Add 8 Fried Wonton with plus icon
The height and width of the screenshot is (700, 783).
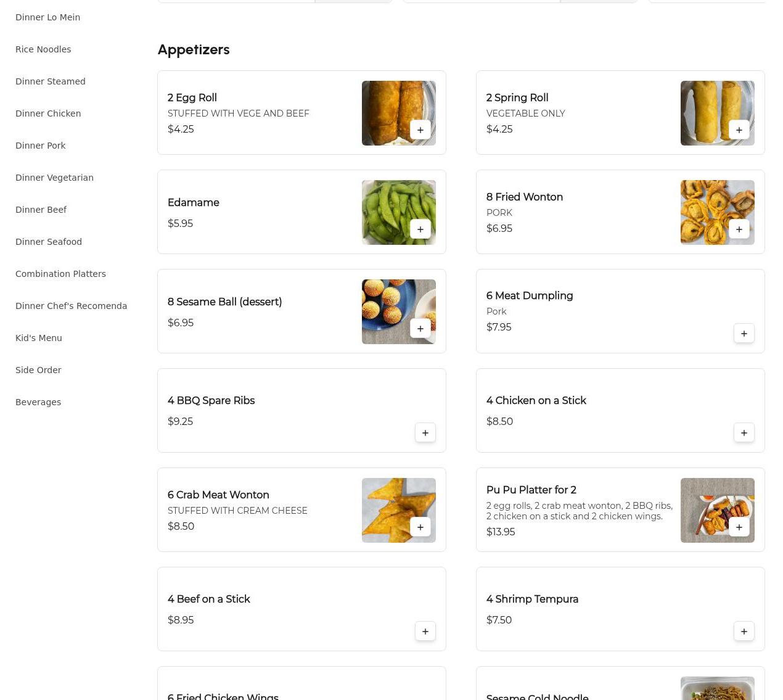(739, 229)
